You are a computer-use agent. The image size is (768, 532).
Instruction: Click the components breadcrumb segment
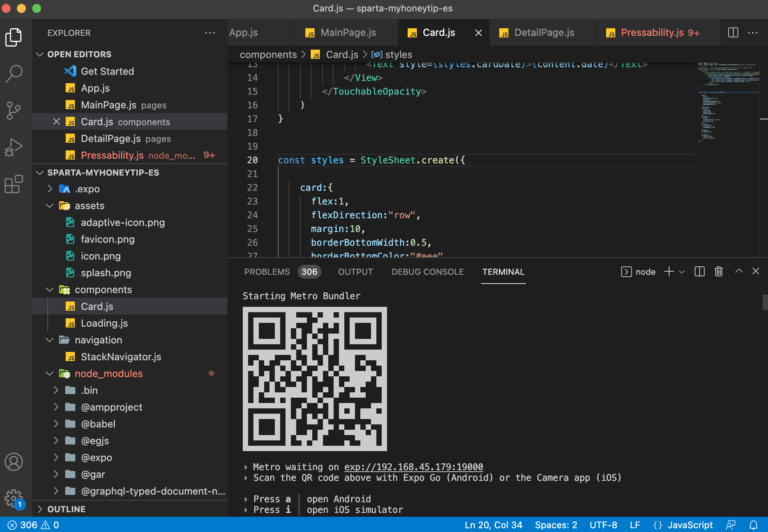pyautogui.click(x=268, y=55)
